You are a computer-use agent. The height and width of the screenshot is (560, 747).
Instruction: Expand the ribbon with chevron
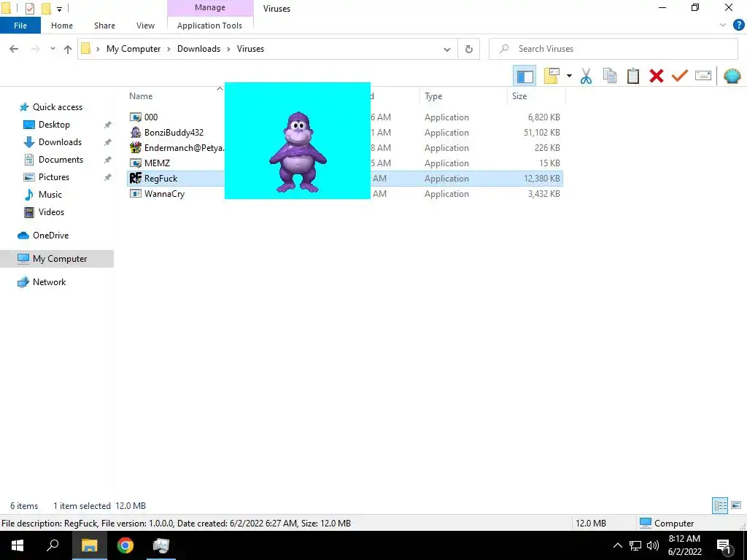click(x=723, y=26)
